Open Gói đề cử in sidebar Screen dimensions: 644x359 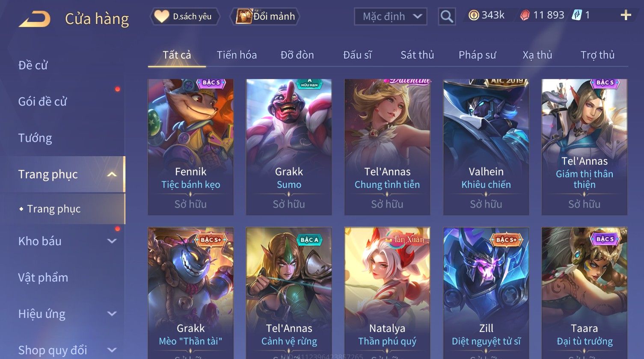(x=43, y=102)
